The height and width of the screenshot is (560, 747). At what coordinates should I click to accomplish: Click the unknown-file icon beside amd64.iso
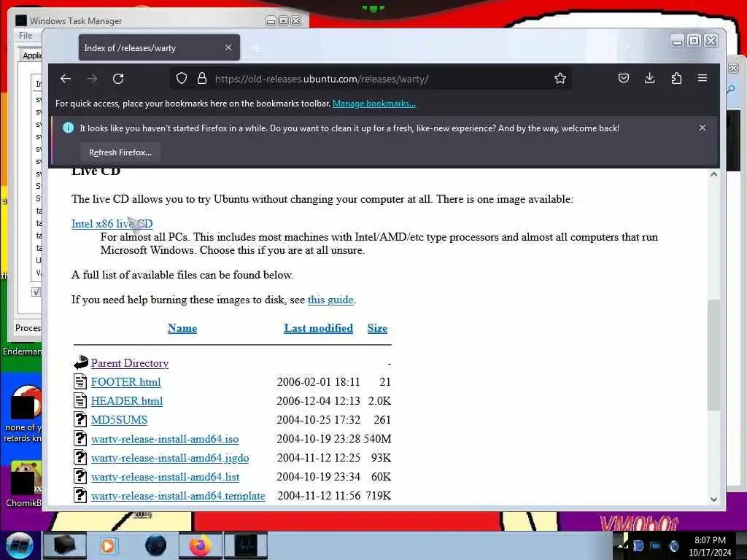click(80, 438)
